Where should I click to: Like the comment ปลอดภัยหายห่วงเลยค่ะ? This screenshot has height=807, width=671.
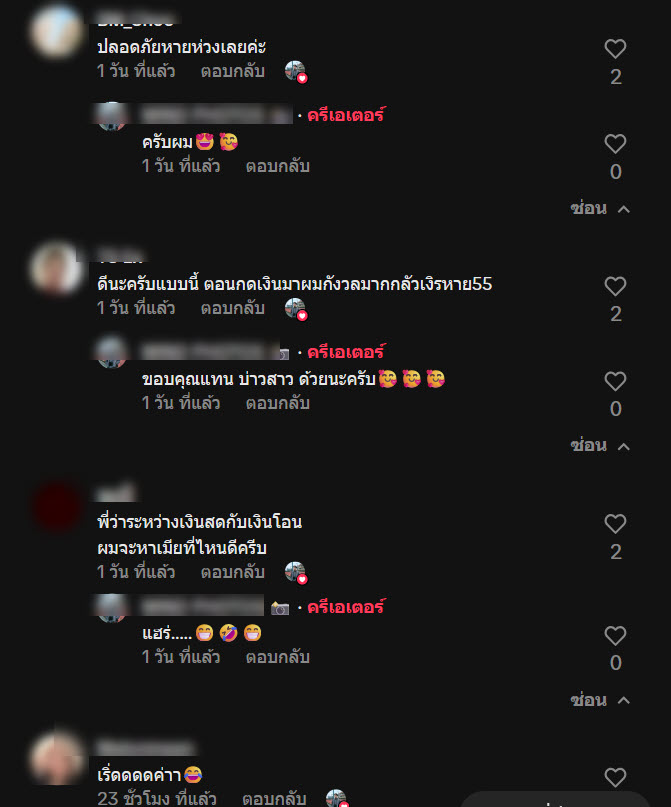click(615, 49)
